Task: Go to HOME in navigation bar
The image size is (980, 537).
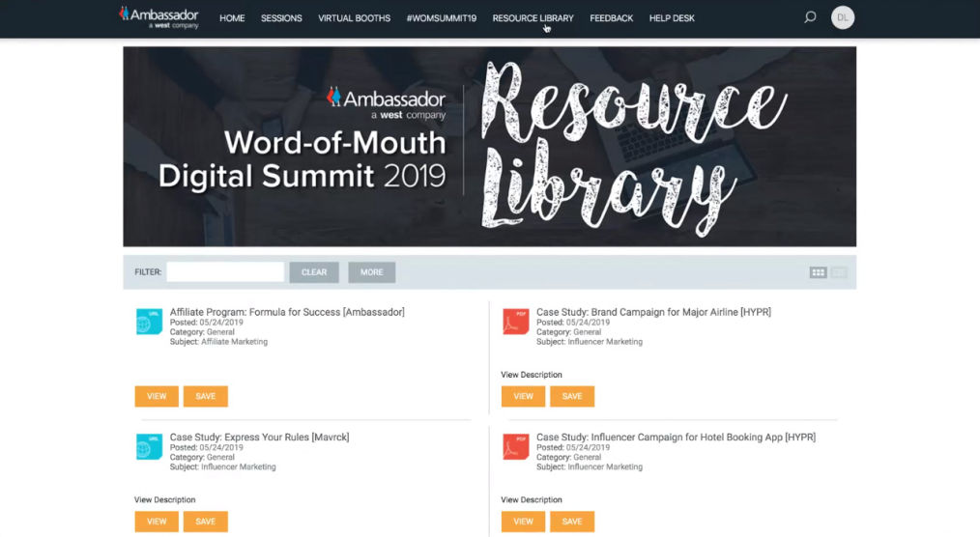Action: pyautogui.click(x=232, y=18)
